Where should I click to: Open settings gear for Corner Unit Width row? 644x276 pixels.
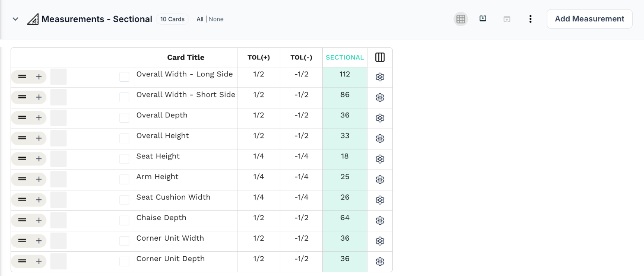[380, 241]
